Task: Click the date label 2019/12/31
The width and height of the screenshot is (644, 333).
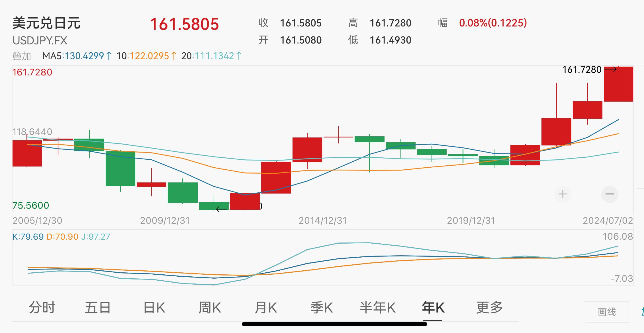Action: 471,221
